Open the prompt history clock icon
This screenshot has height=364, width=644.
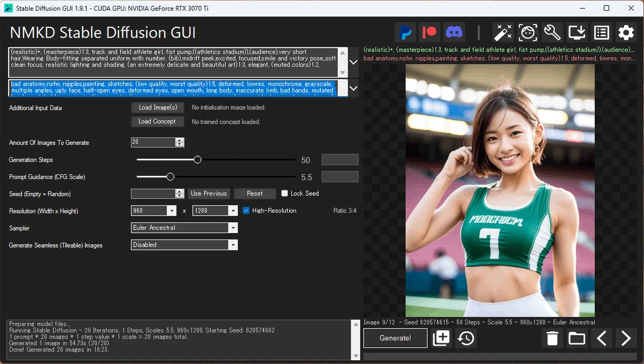click(466, 338)
